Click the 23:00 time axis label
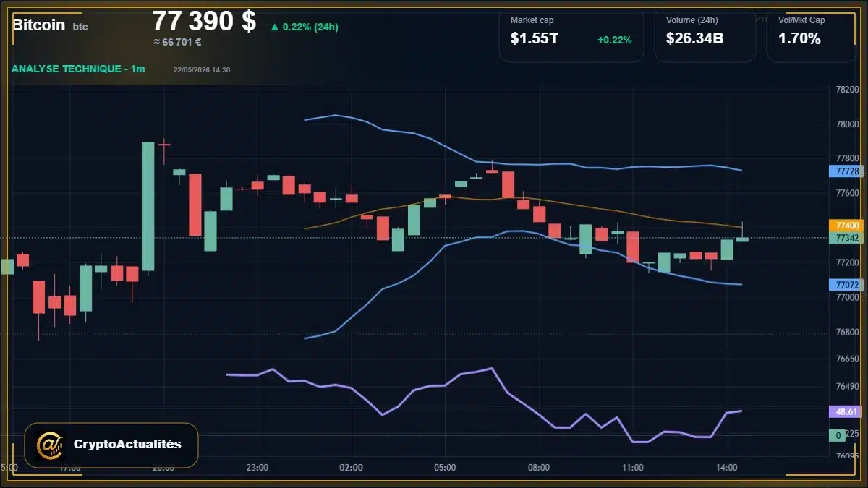 pyautogui.click(x=258, y=468)
